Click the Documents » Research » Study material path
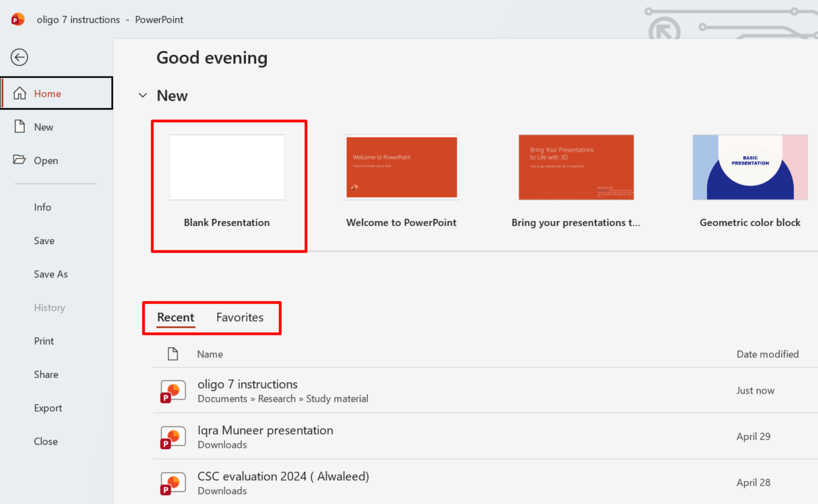 pos(283,399)
